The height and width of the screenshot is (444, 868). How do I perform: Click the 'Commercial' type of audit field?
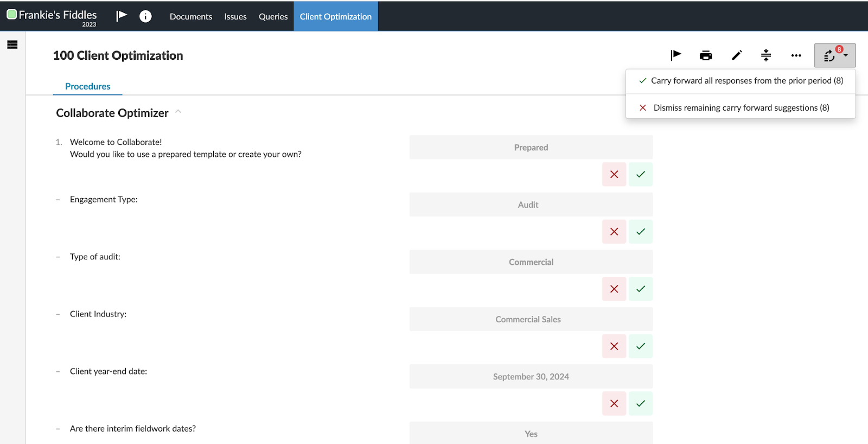coord(531,262)
